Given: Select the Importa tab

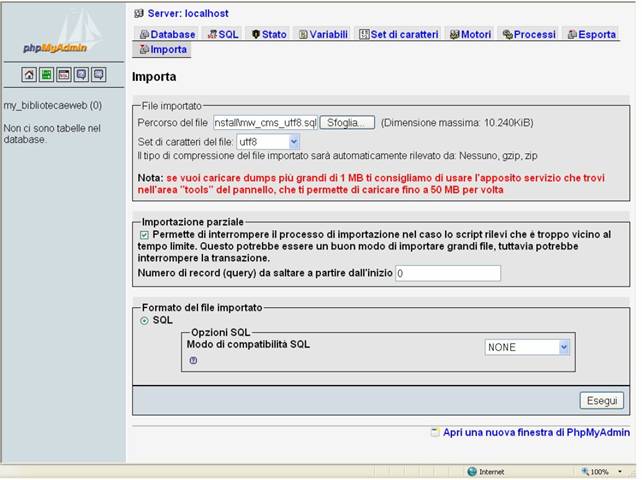Looking at the screenshot, I should click(x=163, y=50).
